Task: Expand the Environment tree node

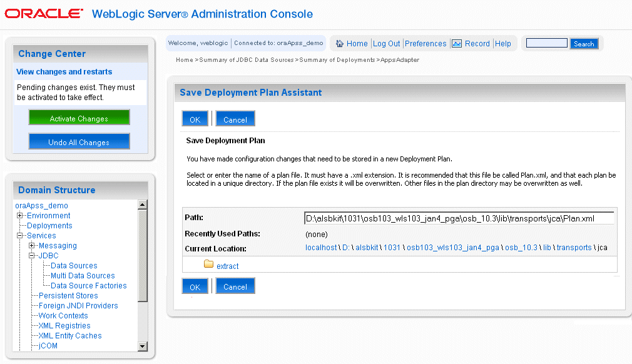Action: pos(19,215)
